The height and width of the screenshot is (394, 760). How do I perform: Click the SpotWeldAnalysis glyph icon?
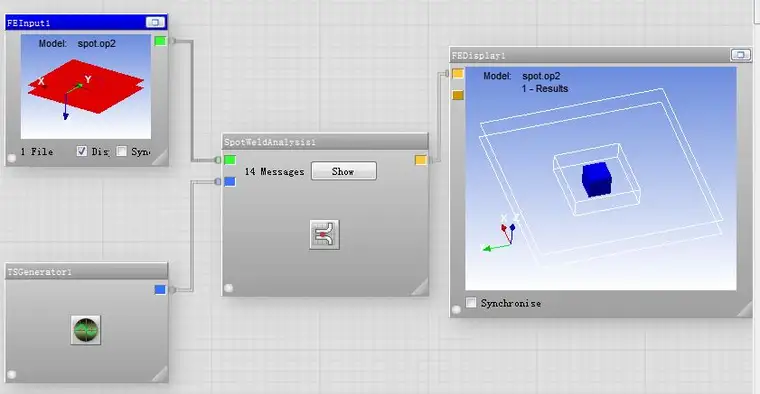pyautogui.click(x=324, y=235)
